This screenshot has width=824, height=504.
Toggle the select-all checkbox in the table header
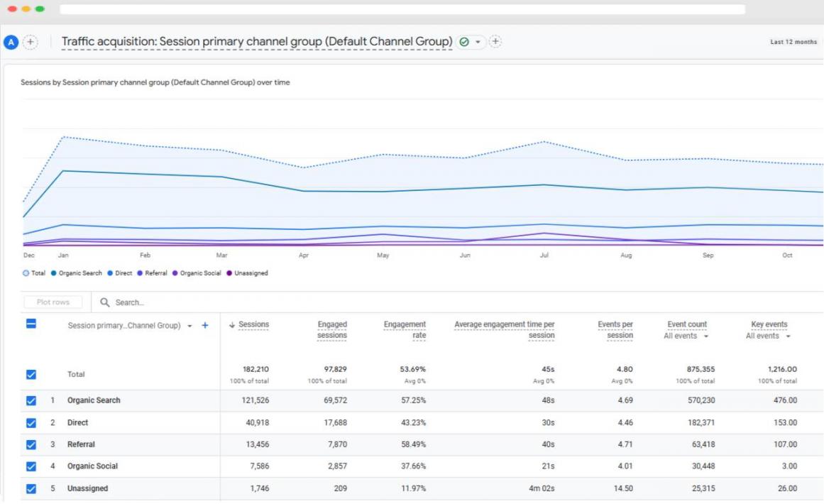[x=31, y=324]
